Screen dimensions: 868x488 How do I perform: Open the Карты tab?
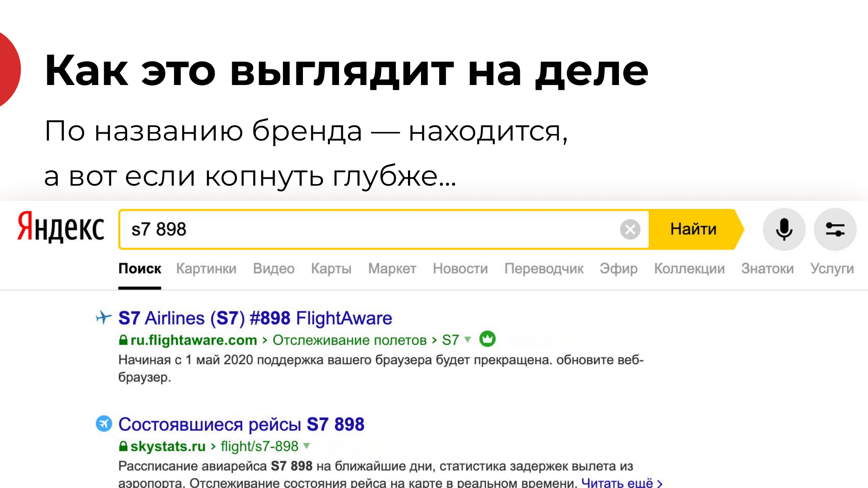click(331, 269)
